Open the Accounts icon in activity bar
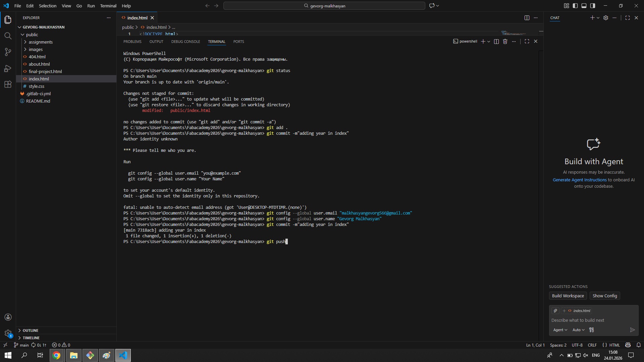Image resolution: width=644 pixels, height=362 pixels. click(8, 317)
